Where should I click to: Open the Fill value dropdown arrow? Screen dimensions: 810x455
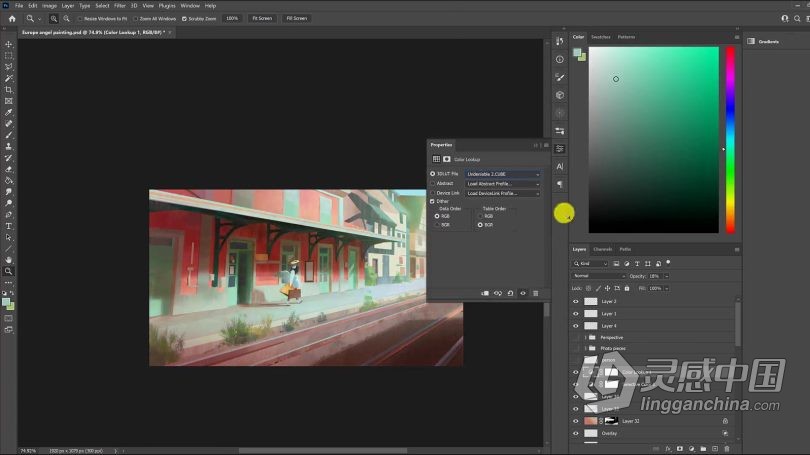click(x=667, y=288)
